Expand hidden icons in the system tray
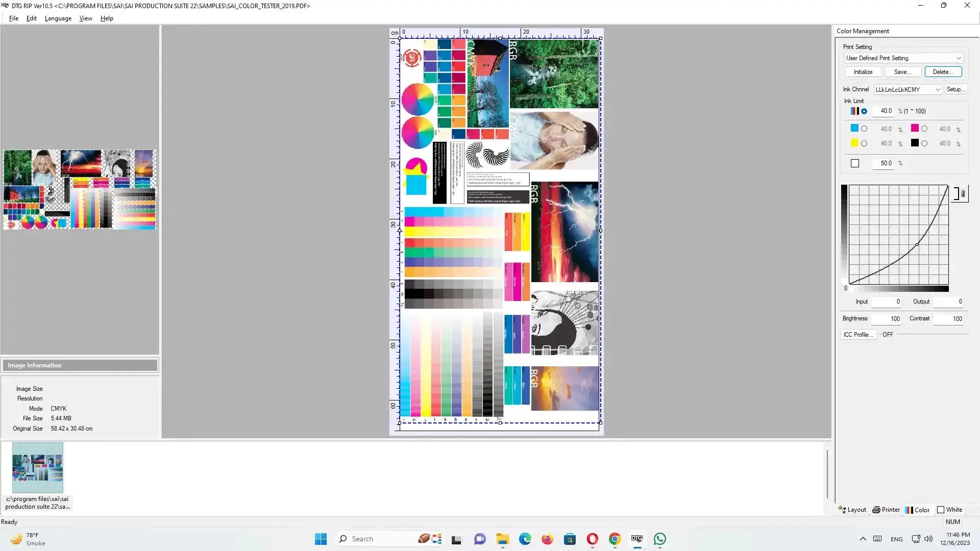 click(x=863, y=539)
